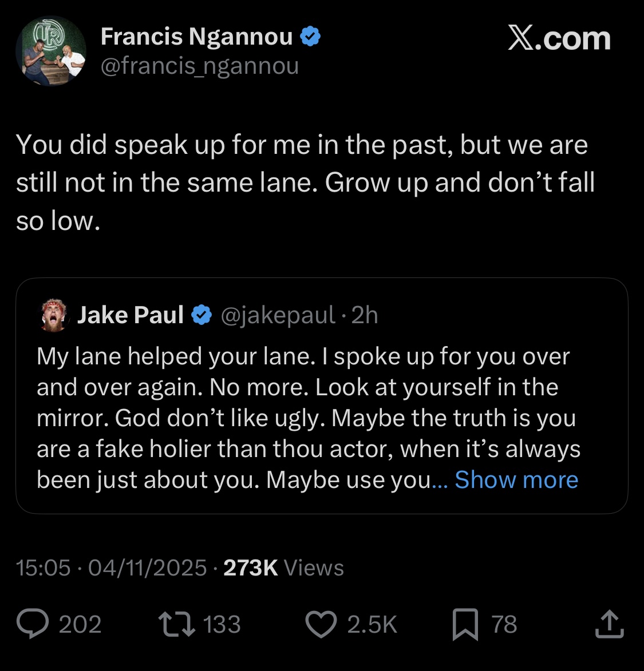The image size is (644, 671).
Task: Click Jake Paul's verified blue badge
Action: (202, 315)
